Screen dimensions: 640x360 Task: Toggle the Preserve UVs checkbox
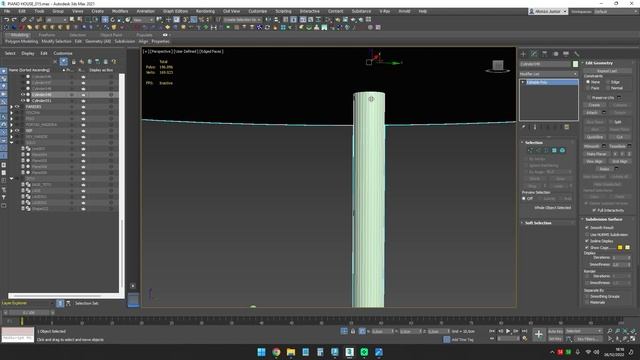[589, 98]
